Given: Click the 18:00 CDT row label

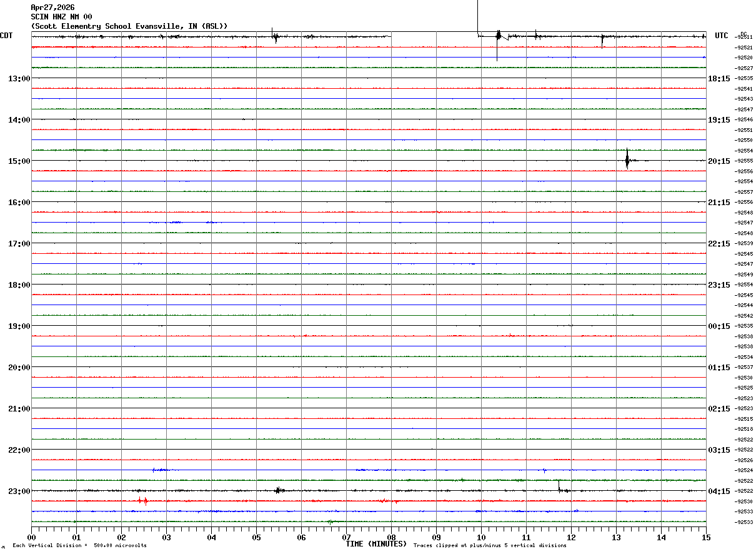Looking at the screenshot, I should (19, 285).
